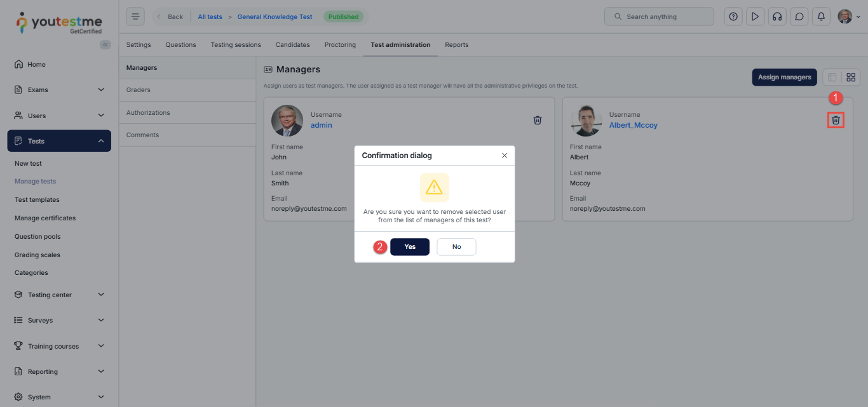Viewport: 868px width, 407px height.
Task: Open the help question mark icon
Action: pos(733,17)
